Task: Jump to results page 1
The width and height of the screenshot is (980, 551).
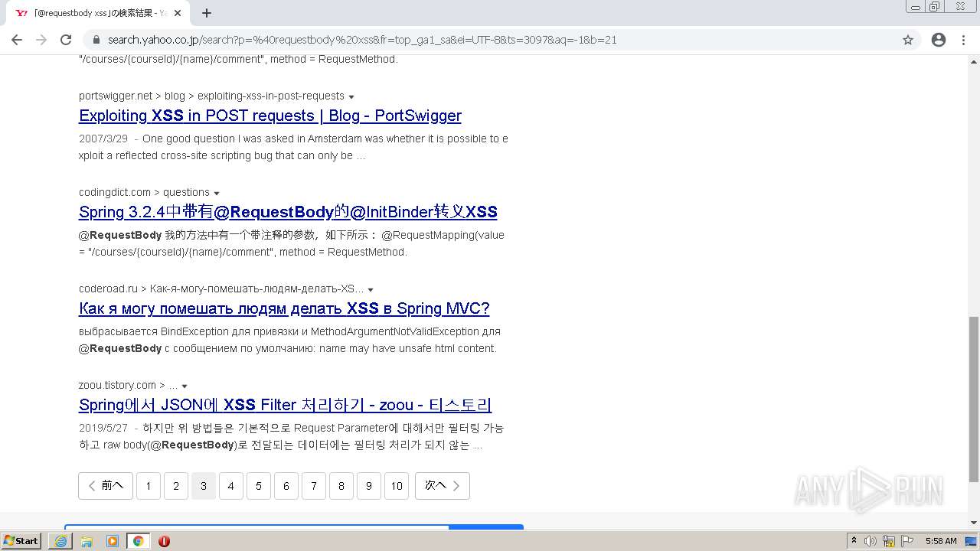Action: click(149, 486)
